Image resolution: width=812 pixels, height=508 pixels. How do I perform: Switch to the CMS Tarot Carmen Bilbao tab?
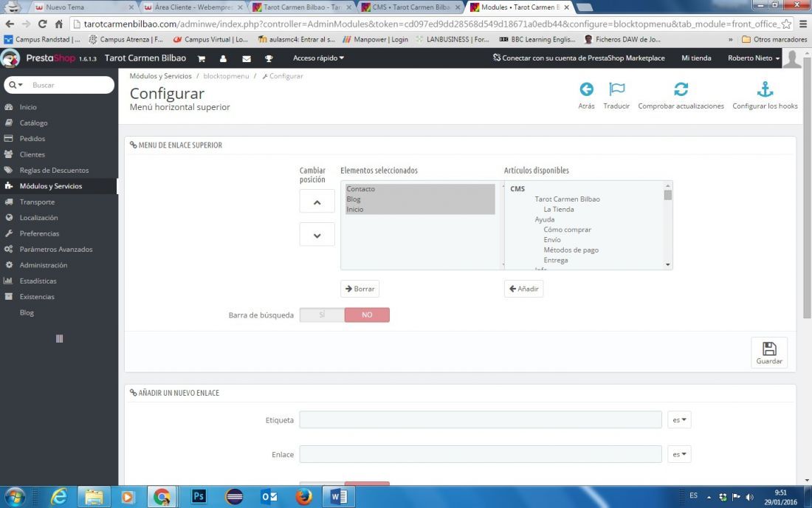(410, 7)
